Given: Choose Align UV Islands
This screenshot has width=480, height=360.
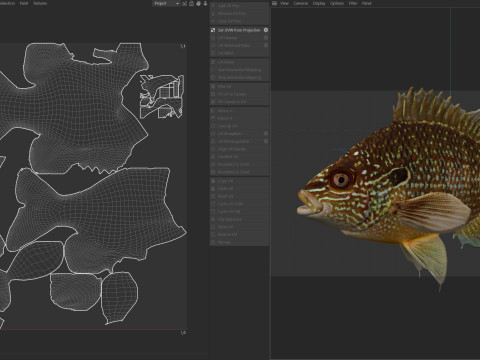Looking at the screenshot, I should point(232,149).
